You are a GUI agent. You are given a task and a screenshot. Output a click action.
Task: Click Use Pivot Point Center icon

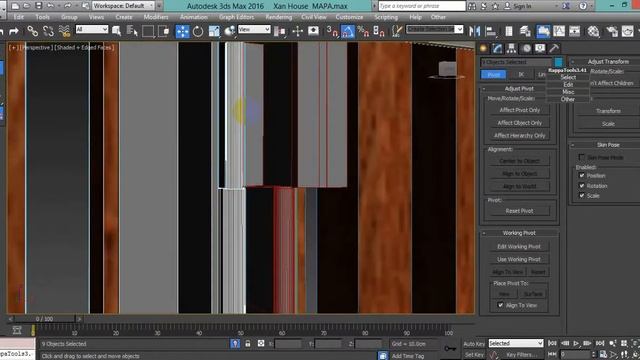tap(280, 31)
